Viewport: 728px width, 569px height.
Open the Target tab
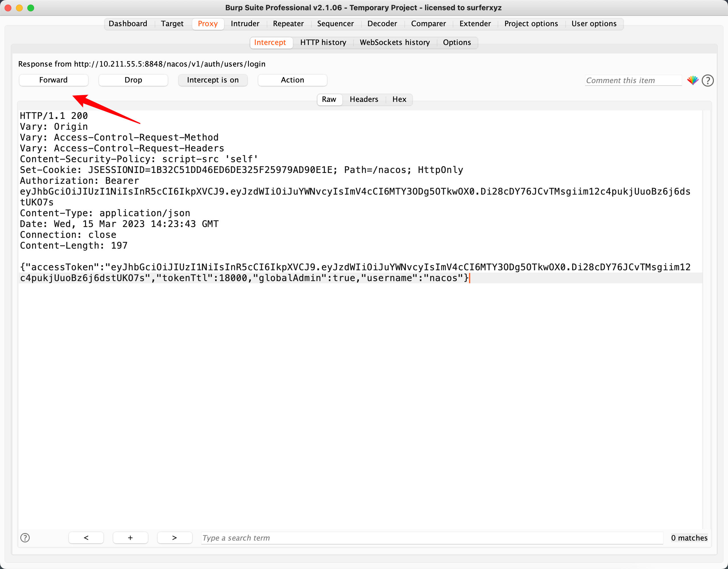click(172, 24)
